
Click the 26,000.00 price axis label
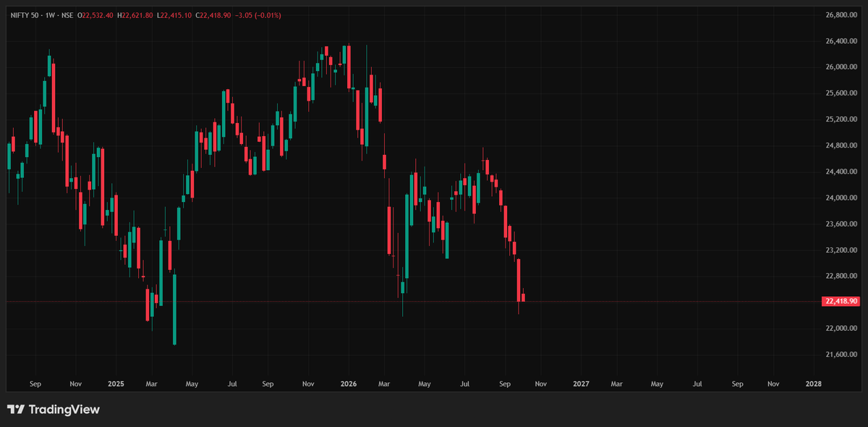841,67
